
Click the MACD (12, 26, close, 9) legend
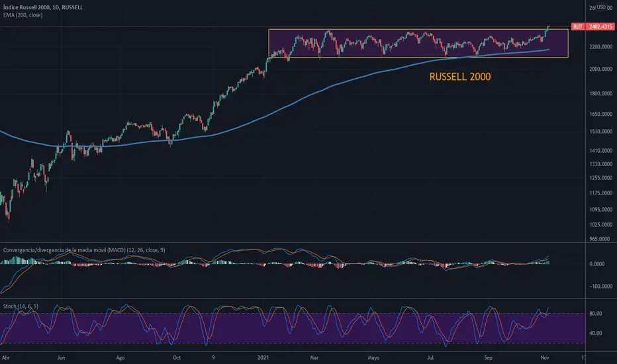pos(84,250)
